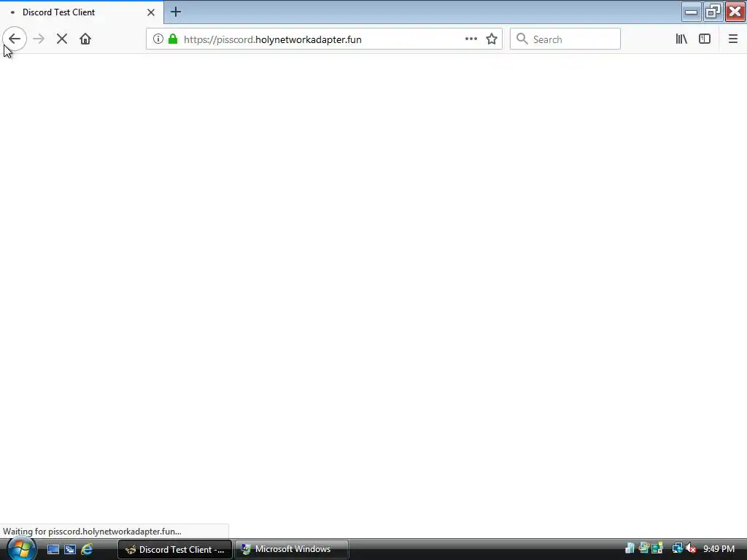Launch Internet Explorer from quick launch
Viewport: 747px width, 560px height.
87,550
